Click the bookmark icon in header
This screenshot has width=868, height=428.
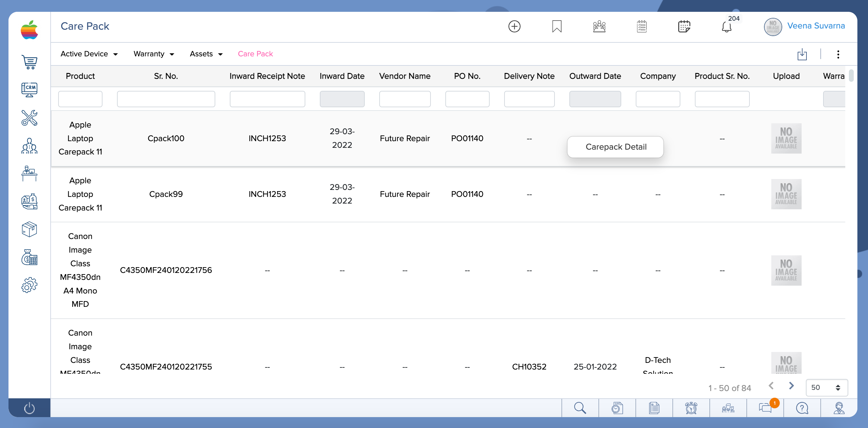(x=557, y=26)
